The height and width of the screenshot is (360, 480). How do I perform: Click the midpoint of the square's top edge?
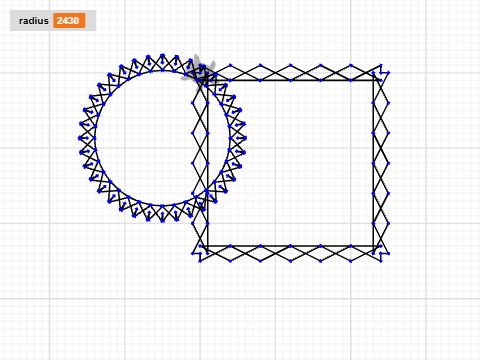click(x=290, y=80)
